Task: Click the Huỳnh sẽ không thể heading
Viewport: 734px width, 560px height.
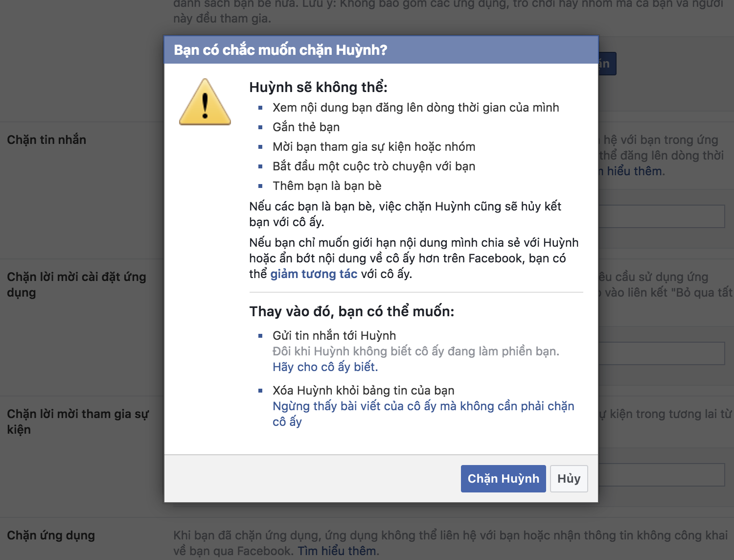Action: pyautogui.click(x=318, y=87)
